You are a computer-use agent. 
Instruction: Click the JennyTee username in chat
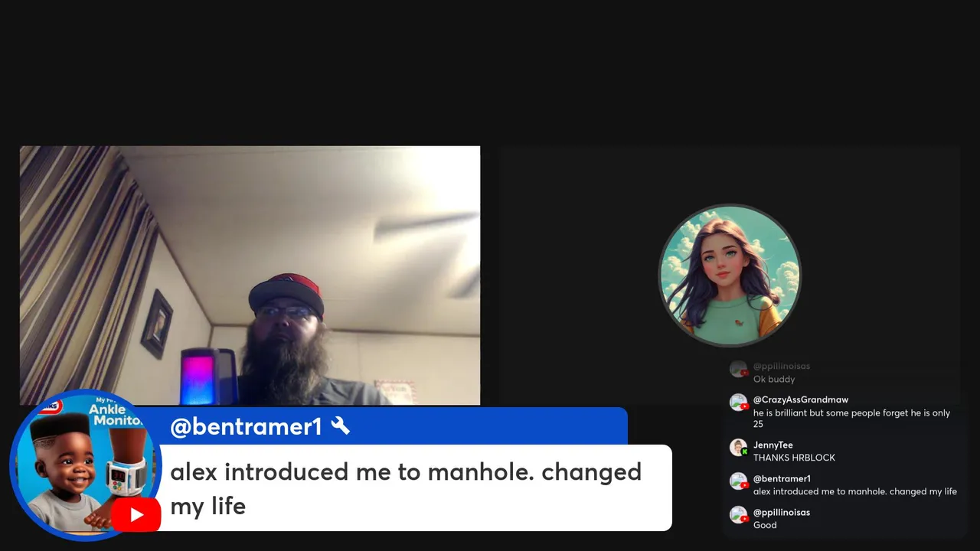[x=773, y=445]
